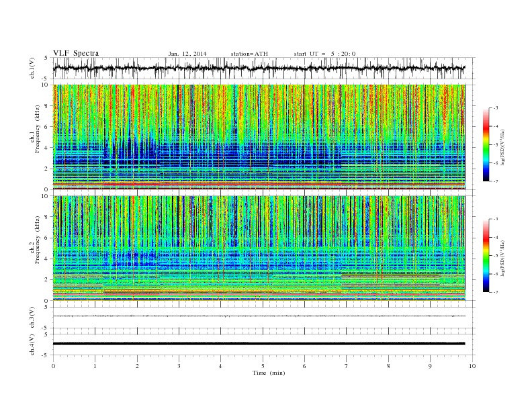Click time axis tick label "5"
This screenshot has width=532, height=411.
tap(263, 366)
